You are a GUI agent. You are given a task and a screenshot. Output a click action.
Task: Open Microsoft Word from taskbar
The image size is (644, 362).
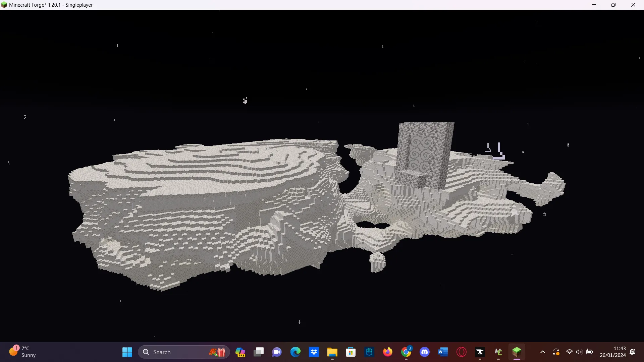point(443,352)
